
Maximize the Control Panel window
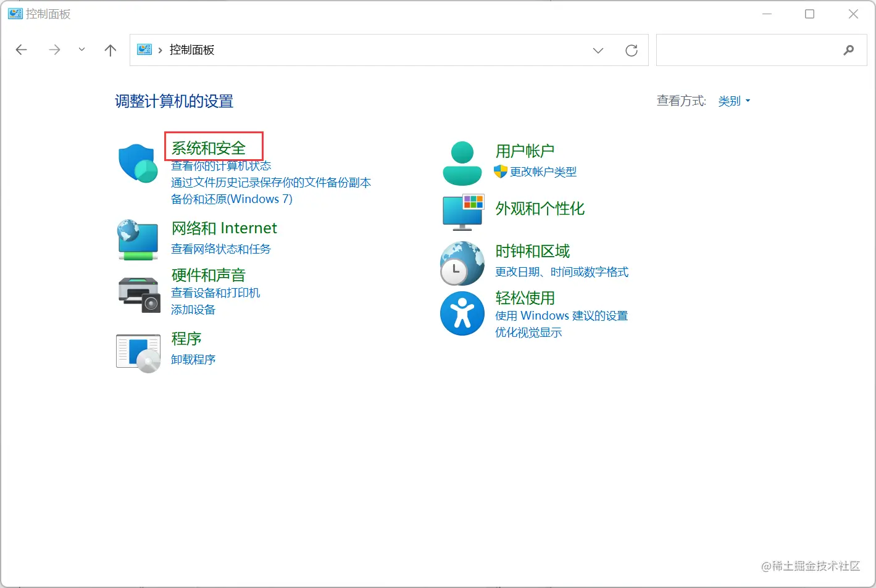click(x=809, y=14)
